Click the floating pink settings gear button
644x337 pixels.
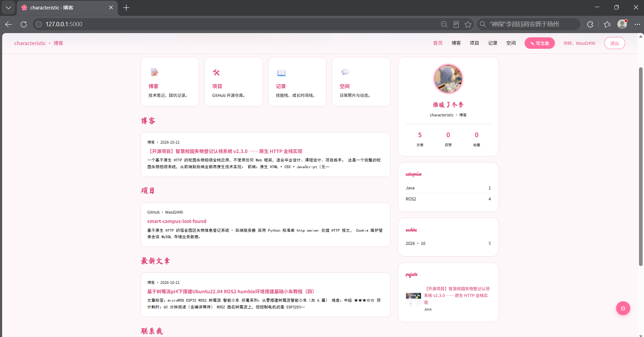click(623, 308)
